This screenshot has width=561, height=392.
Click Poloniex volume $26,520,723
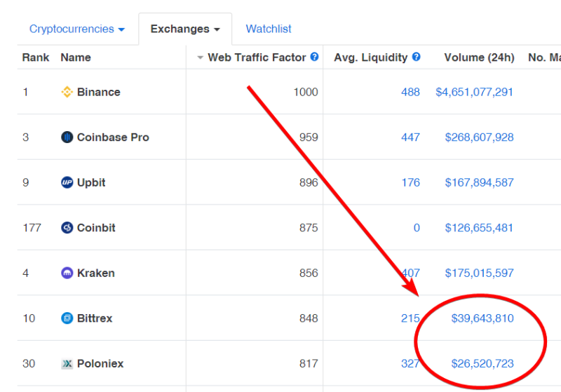pyautogui.click(x=482, y=364)
